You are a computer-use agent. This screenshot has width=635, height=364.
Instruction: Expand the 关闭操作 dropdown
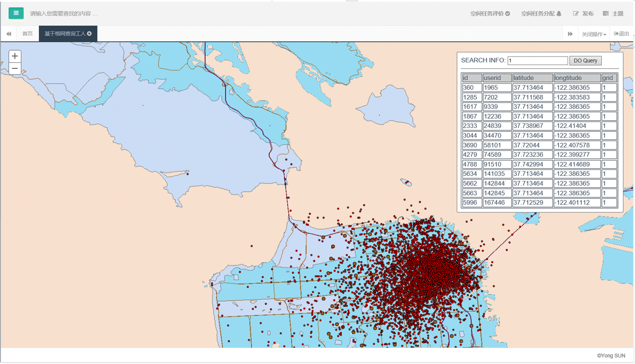(594, 34)
